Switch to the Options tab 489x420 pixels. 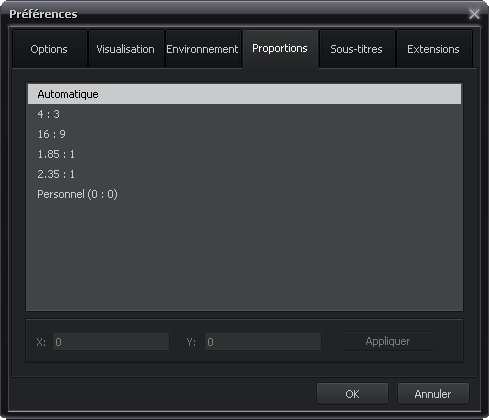[49, 49]
